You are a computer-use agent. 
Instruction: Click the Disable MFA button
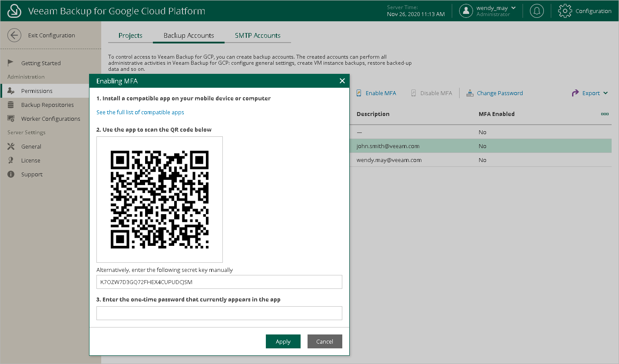coord(431,93)
